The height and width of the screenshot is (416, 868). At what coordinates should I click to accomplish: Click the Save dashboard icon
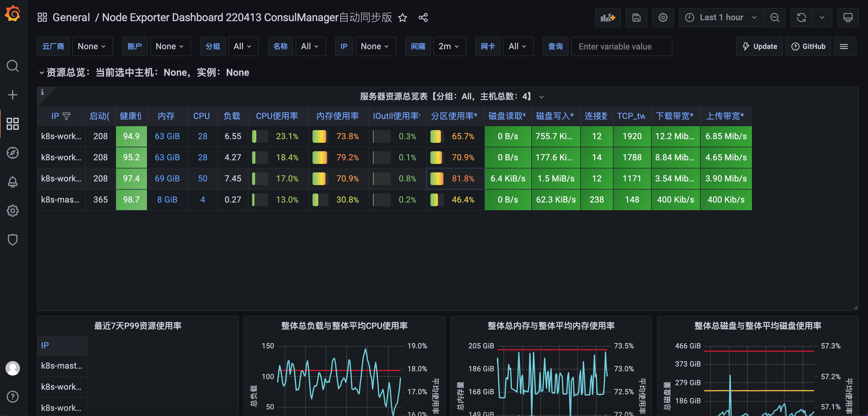coord(636,18)
